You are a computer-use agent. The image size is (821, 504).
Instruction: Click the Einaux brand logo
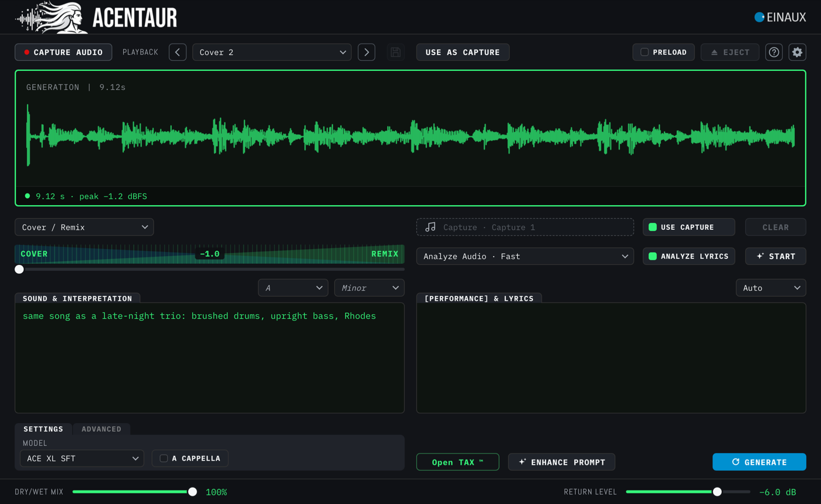click(780, 18)
